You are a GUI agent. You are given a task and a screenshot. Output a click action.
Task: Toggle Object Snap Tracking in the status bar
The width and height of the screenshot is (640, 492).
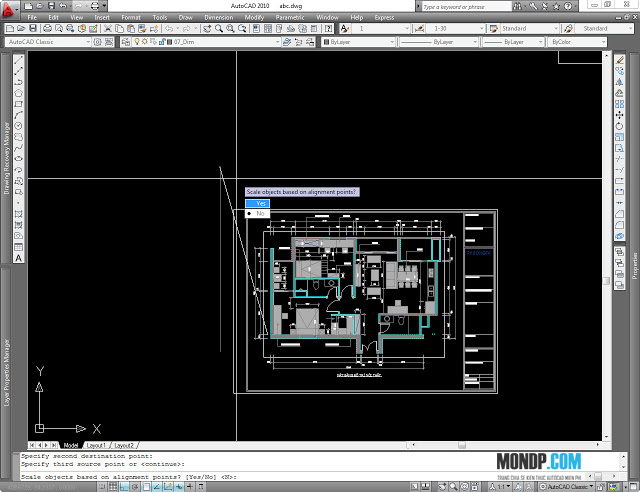(x=157, y=487)
